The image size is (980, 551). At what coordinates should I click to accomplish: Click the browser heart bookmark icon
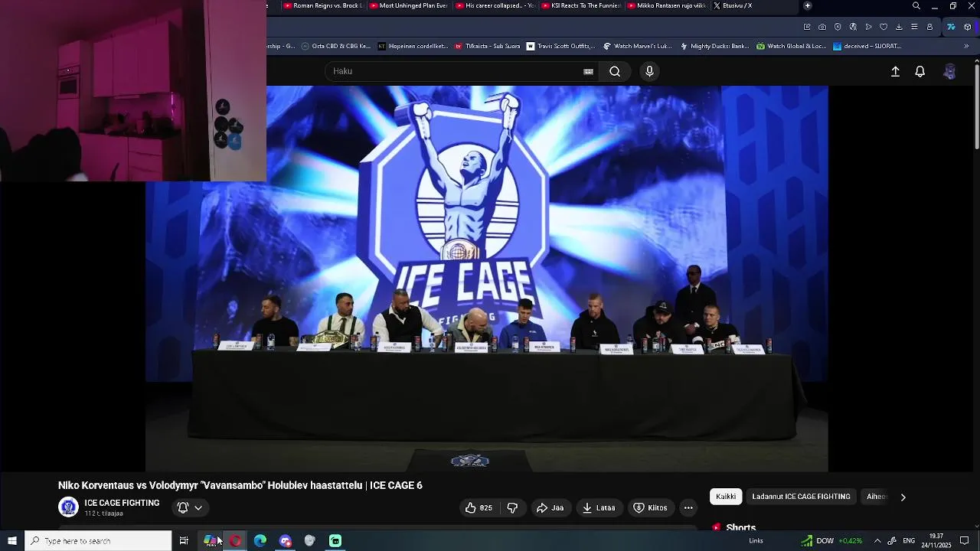pos(884,27)
